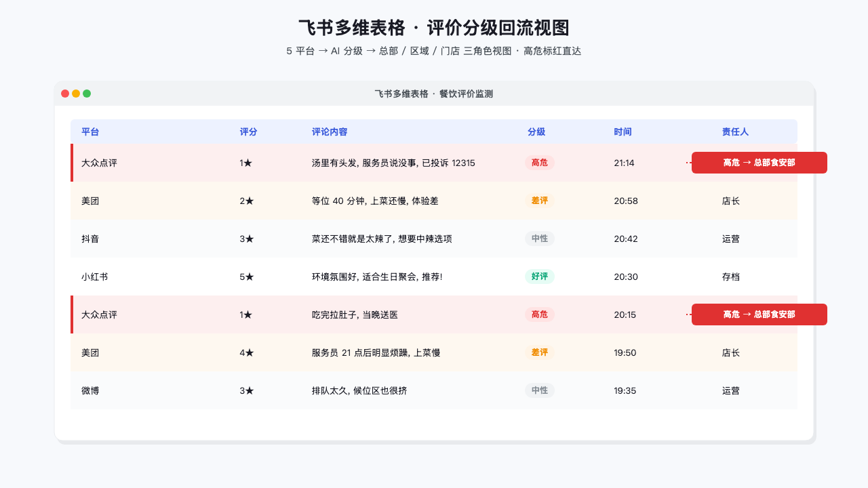Open comment 等位 40 分钟, 上菜还慢
Screen dimensions: 868x488
point(375,201)
